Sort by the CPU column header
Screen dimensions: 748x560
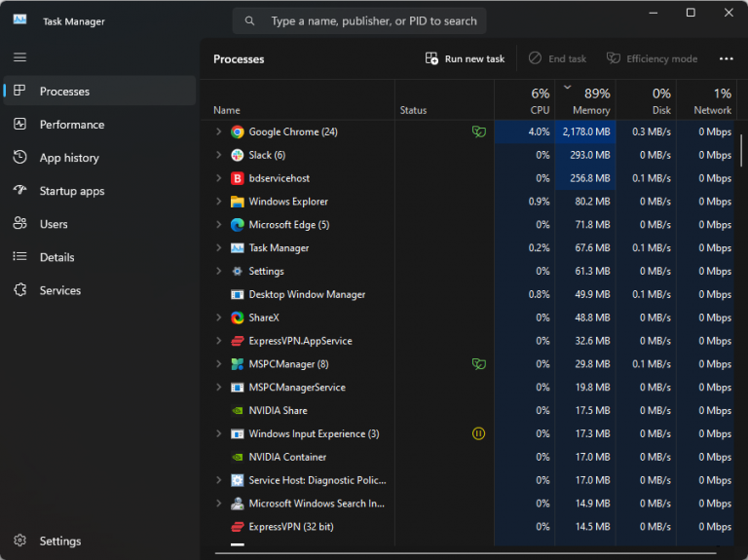pos(525,100)
